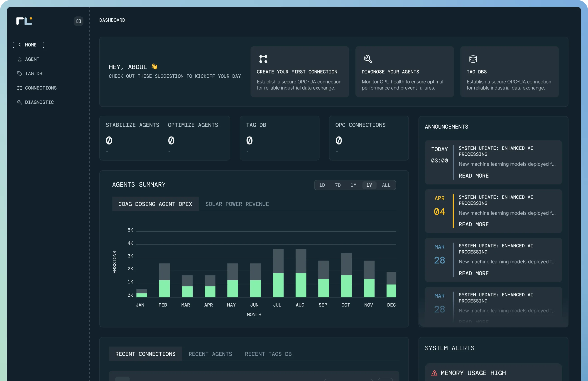Click the NOV bar in chart
This screenshot has width=588, height=381.
369,279
